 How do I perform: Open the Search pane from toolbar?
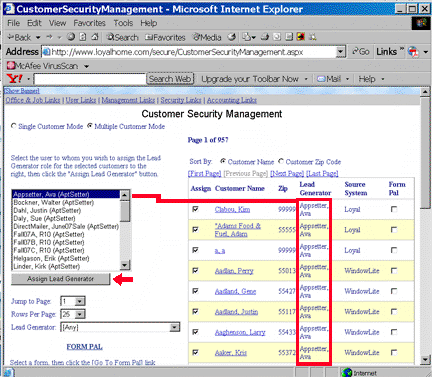pos(122,37)
